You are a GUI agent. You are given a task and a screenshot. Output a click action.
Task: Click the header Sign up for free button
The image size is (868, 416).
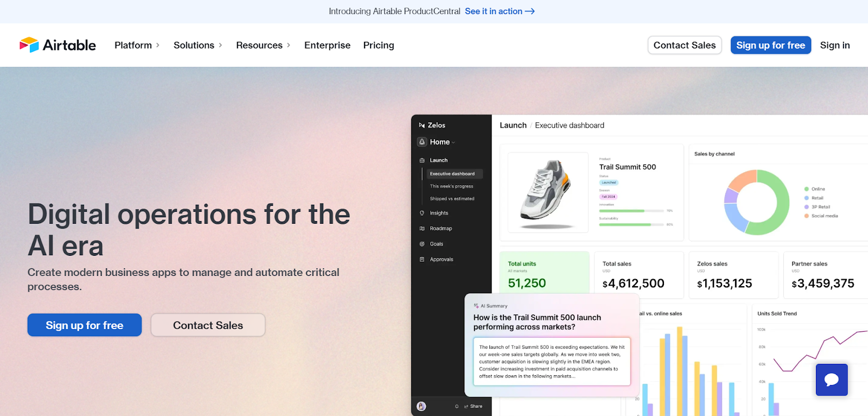tap(770, 45)
